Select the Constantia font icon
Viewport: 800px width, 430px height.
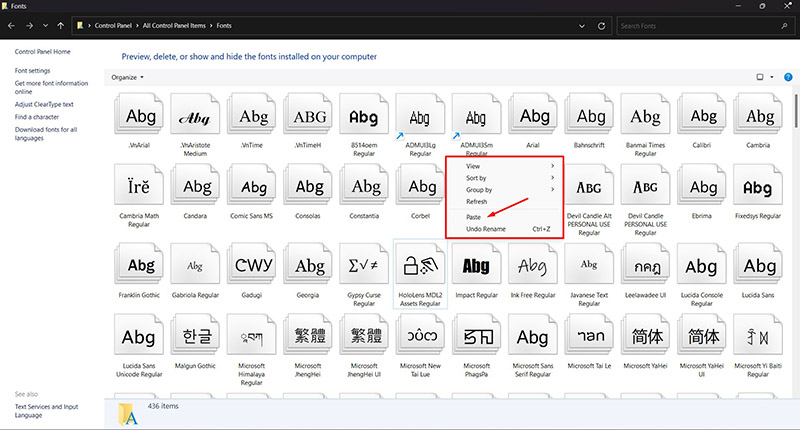pos(364,185)
